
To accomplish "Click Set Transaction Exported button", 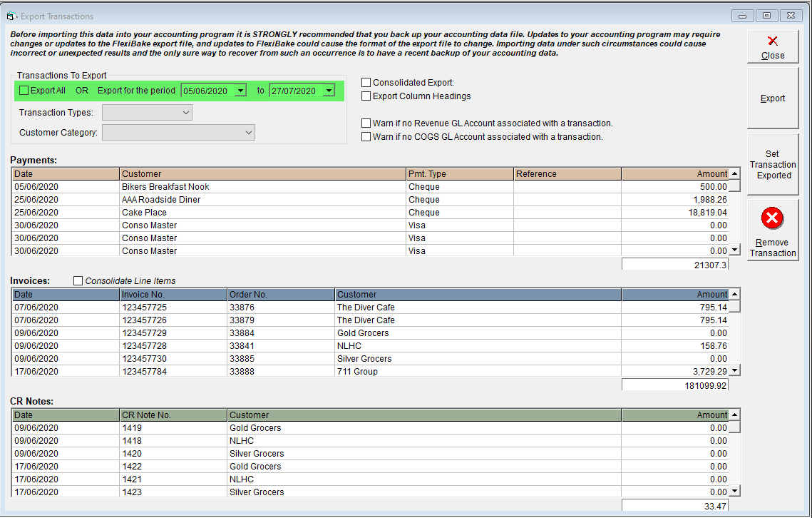I will tap(773, 164).
